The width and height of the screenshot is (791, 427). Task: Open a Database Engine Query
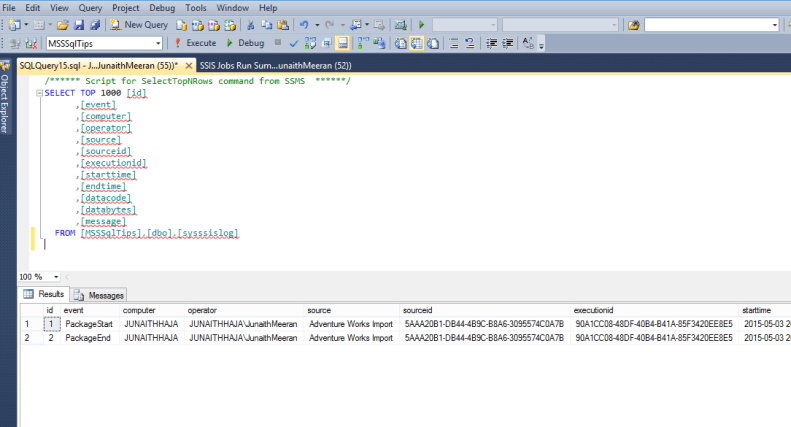click(182, 25)
